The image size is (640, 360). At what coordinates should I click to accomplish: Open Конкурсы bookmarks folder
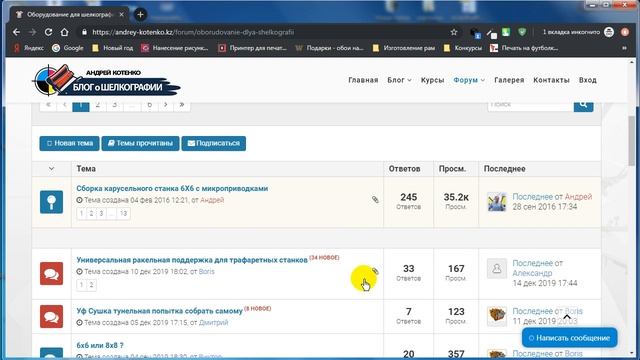click(x=463, y=48)
